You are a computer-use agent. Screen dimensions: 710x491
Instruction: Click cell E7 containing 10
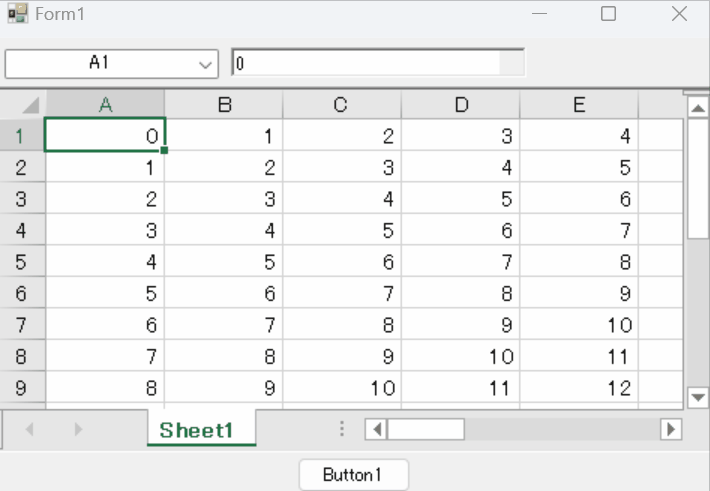tap(580, 324)
